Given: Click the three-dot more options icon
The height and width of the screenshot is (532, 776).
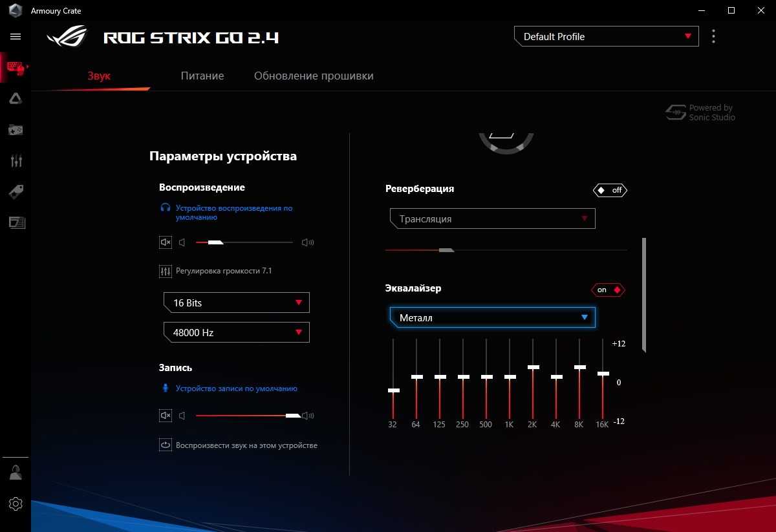Looking at the screenshot, I should [713, 36].
